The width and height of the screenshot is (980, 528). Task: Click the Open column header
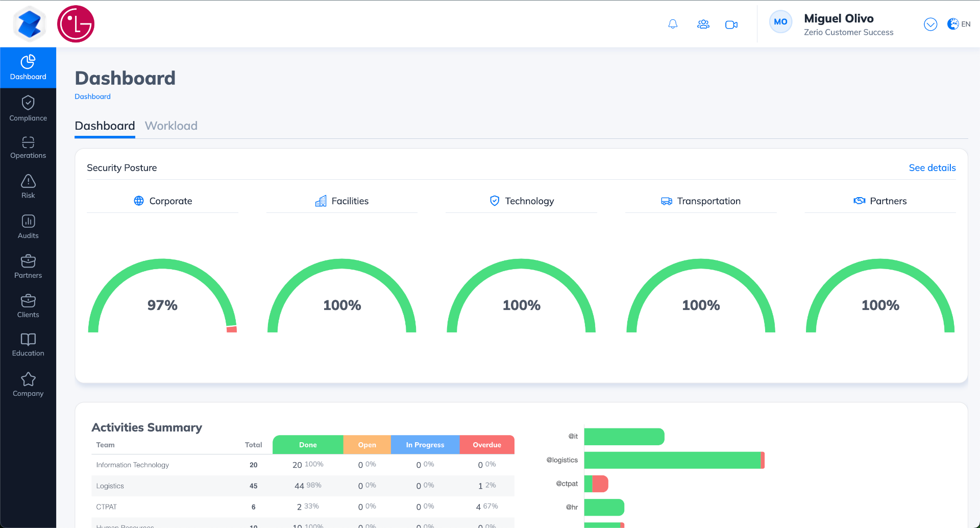click(367, 445)
